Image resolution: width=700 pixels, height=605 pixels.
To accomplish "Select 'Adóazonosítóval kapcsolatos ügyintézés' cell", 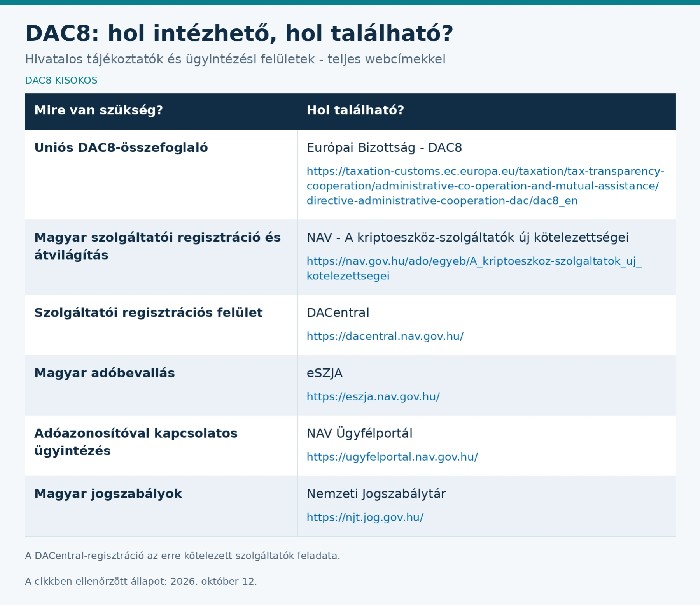I will point(161,445).
